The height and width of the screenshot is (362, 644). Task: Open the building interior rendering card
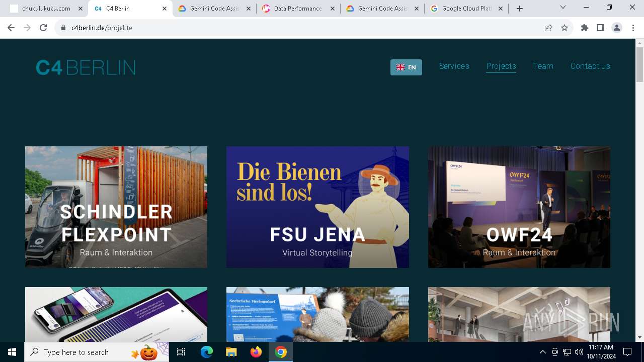519,314
